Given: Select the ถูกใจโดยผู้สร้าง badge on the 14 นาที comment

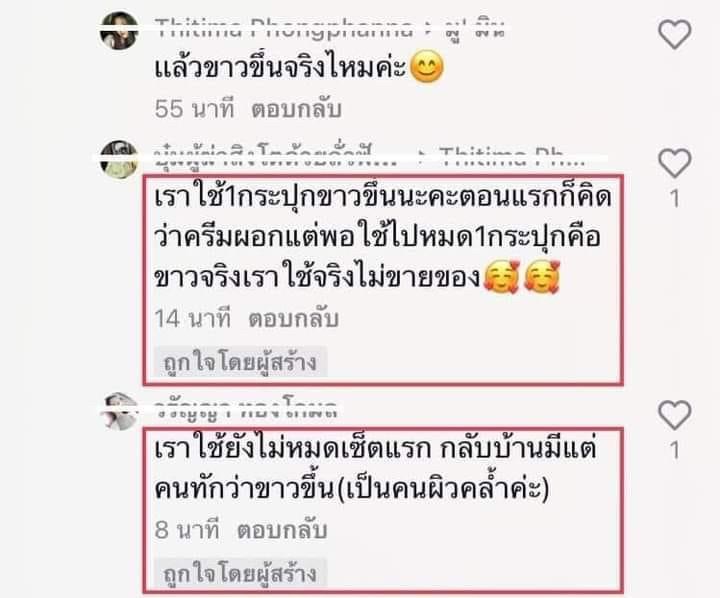Looking at the screenshot, I should [240, 362].
